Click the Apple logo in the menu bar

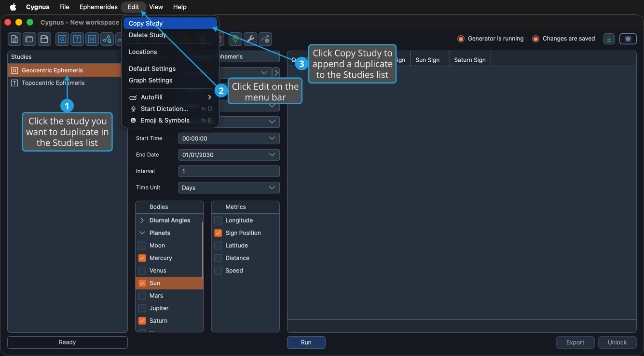point(13,7)
